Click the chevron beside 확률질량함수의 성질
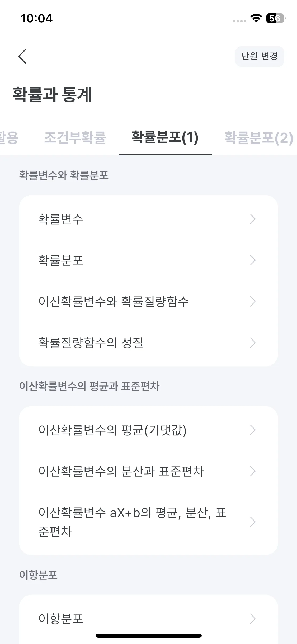Image resolution: width=297 pixels, height=644 pixels. (253, 343)
